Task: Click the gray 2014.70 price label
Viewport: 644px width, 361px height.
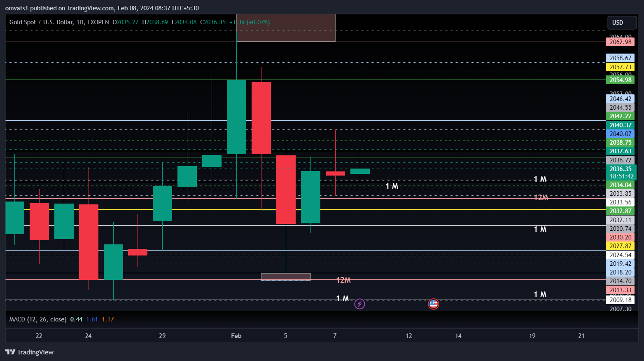Action: (x=620, y=281)
